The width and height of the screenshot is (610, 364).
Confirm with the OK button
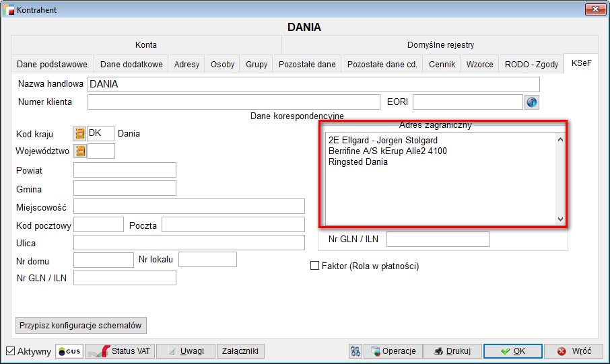[512, 351]
